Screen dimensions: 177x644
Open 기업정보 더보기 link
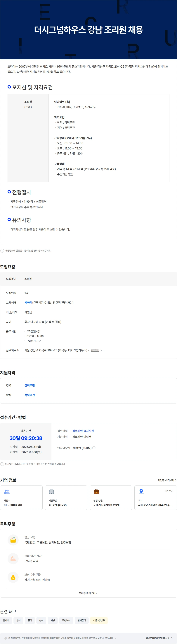[x=167, y=480]
